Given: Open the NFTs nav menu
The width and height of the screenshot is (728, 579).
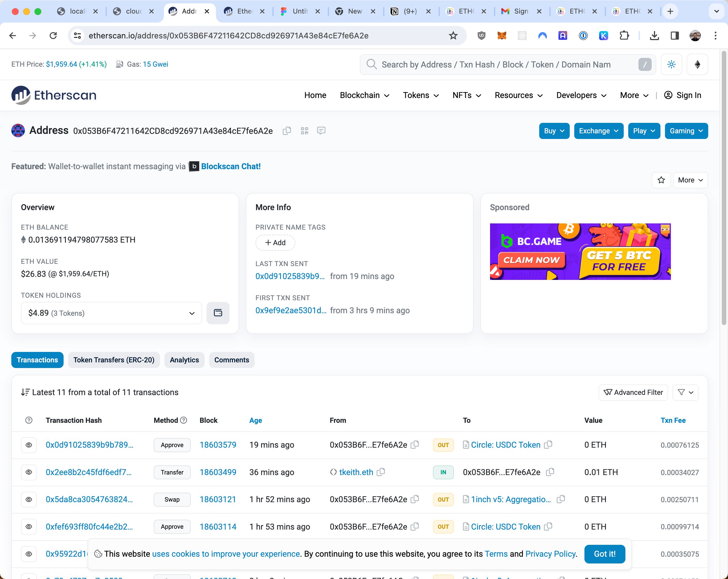Looking at the screenshot, I should [x=467, y=95].
